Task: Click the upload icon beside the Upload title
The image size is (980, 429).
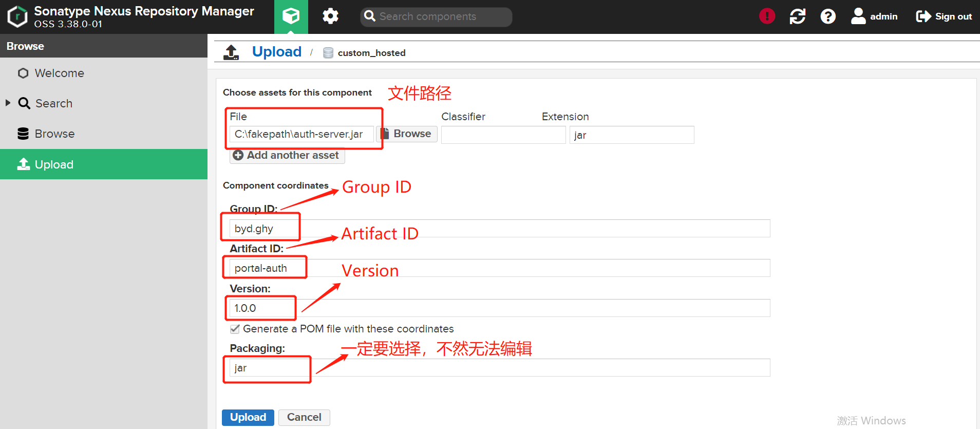Action: [x=231, y=52]
